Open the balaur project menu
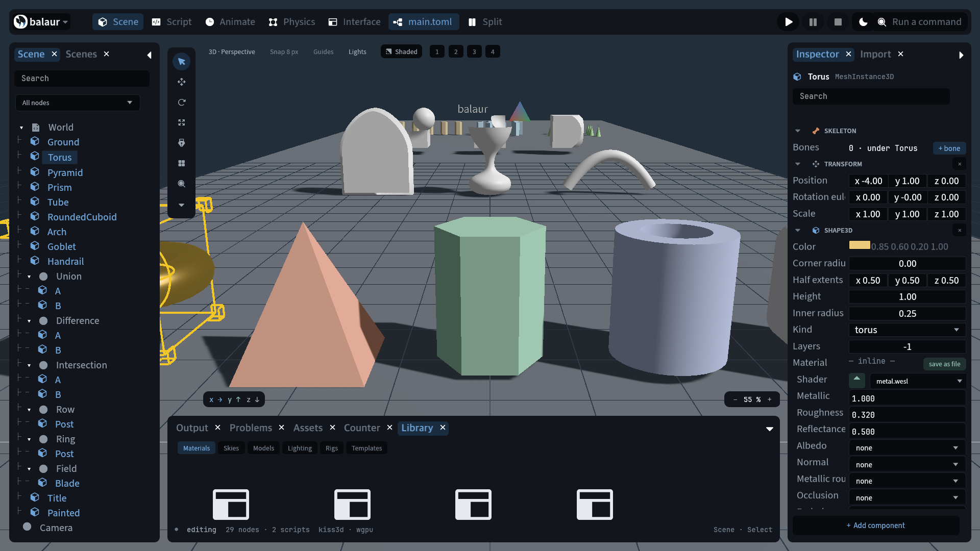 click(x=41, y=22)
